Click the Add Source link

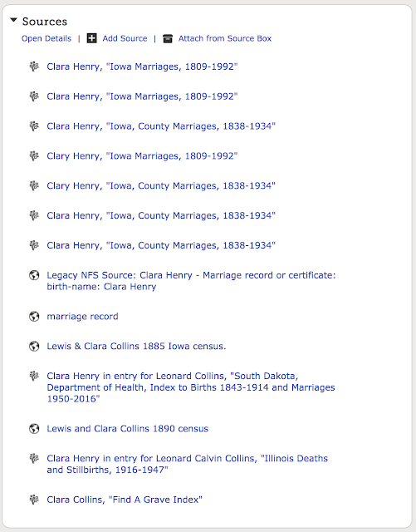pyautogui.click(x=125, y=38)
